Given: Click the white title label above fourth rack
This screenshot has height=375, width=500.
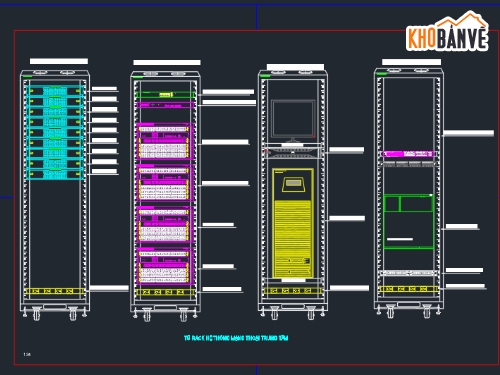Looking at the screenshot, I should click(x=411, y=62).
